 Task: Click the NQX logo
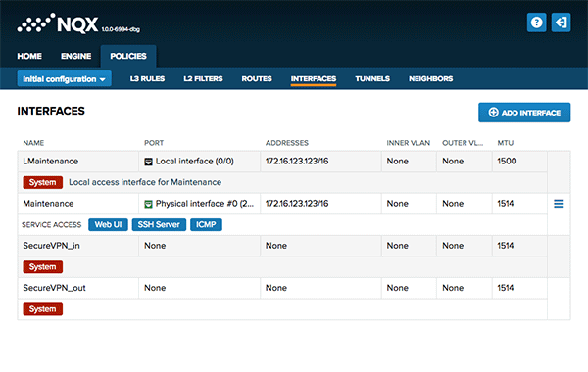pyautogui.click(x=58, y=23)
